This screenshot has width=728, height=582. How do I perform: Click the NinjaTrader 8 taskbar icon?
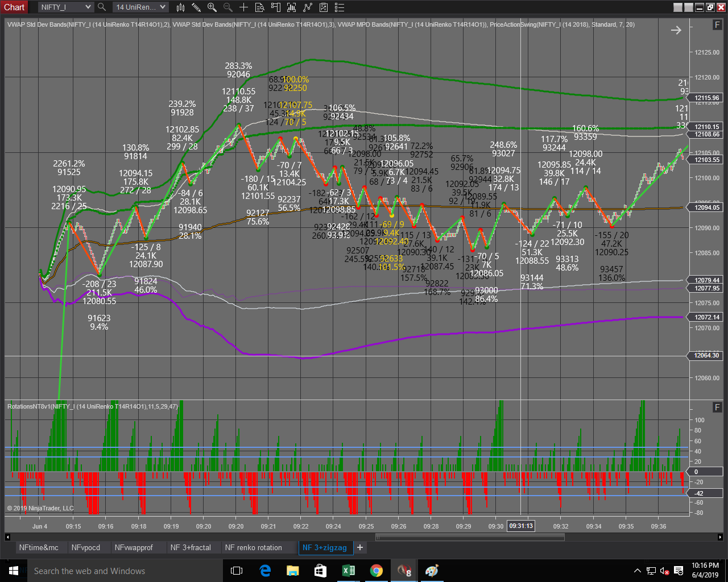coord(404,571)
